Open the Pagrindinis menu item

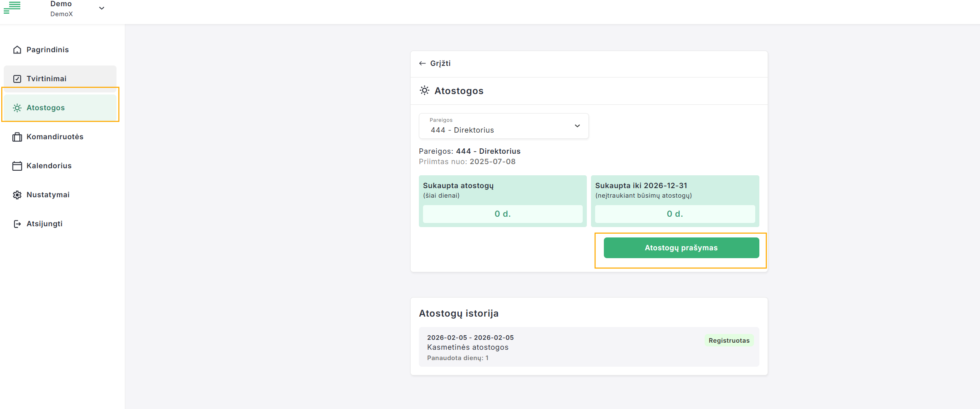point(60,50)
